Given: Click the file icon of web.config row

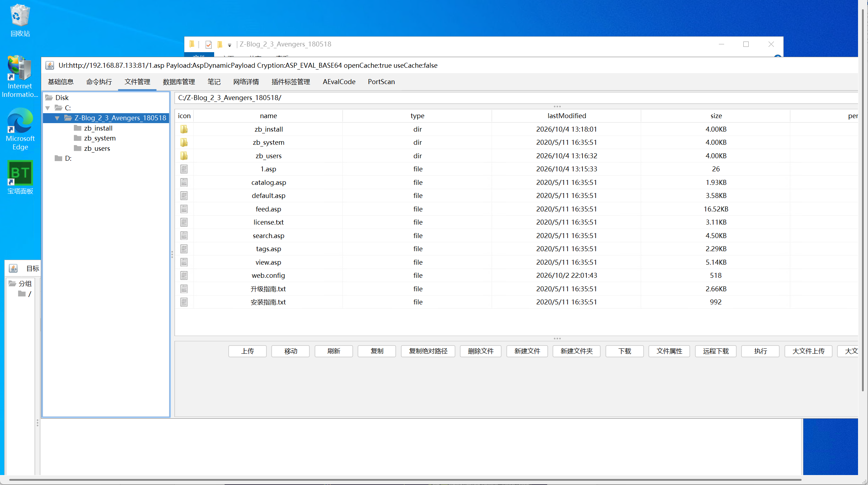Looking at the screenshot, I should coord(184,275).
